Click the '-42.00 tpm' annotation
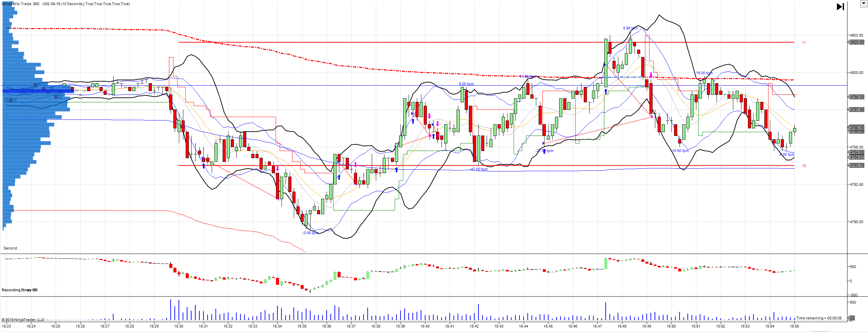The width and height of the screenshot is (868, 332). pos(478,169)
